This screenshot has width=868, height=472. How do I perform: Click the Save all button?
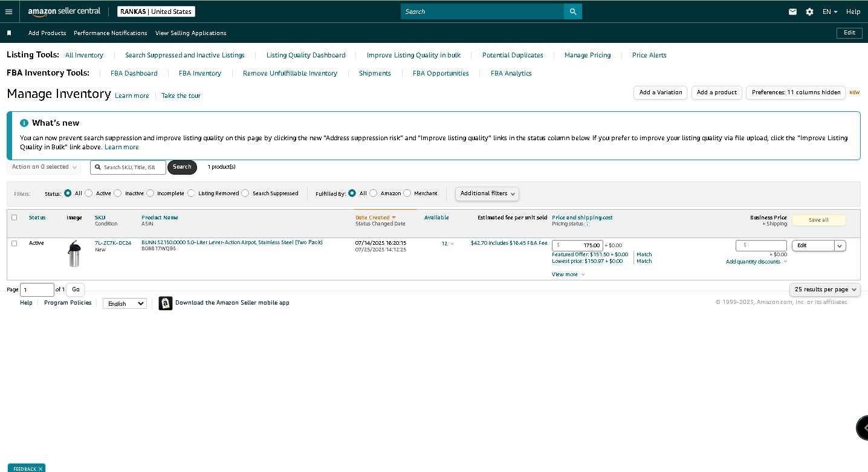(x=818, y=220)
